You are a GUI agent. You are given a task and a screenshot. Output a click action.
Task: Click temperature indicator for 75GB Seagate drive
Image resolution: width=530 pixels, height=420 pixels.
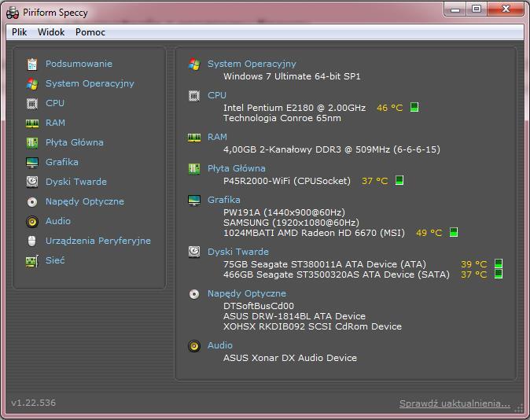click(499, 263)
